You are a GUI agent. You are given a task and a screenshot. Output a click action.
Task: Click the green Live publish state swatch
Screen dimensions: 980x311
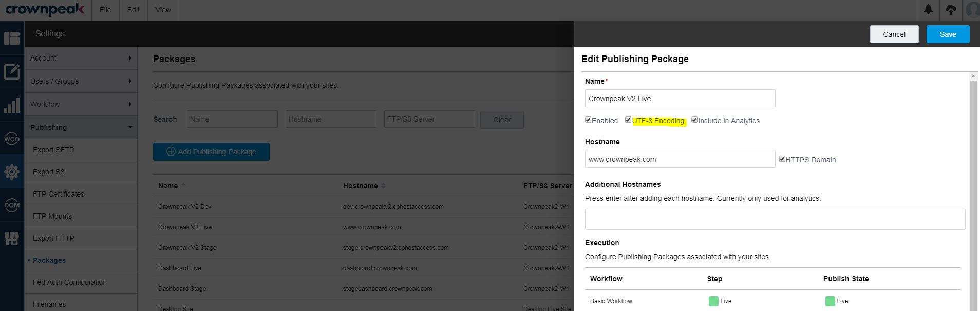(830, 301)
